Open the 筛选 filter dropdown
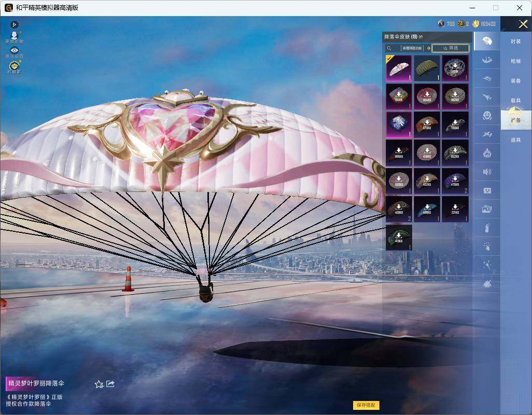532x415 pixels. click(451, 48)
